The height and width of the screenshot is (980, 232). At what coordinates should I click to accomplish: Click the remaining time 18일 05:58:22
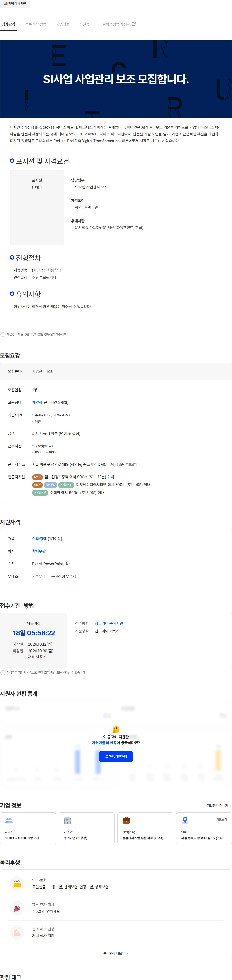pyautogui.click(x=34, y=633)
